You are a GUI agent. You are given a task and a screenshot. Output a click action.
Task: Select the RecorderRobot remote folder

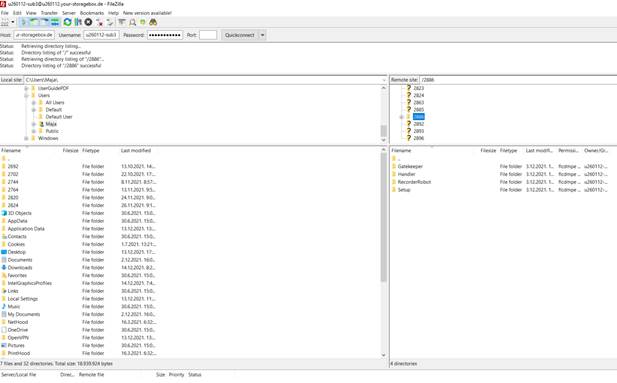tap(414, 182)
